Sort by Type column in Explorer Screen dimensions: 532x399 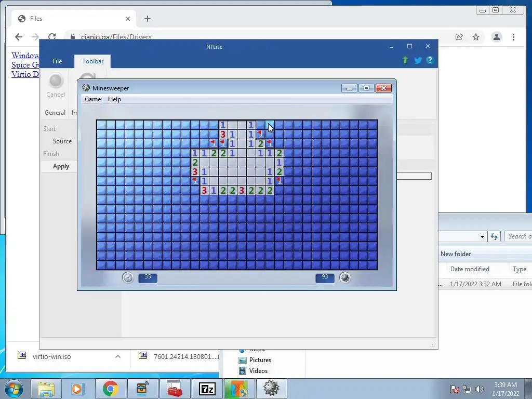[x=520, y=269]
